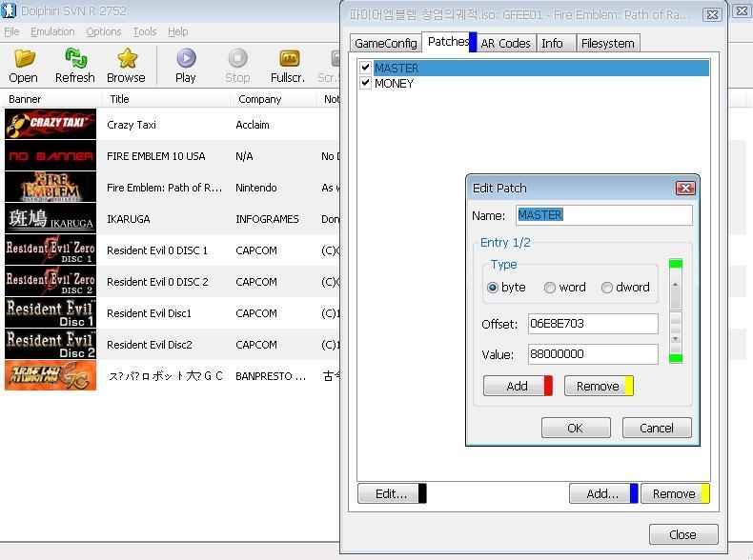Start emulation with the Play icon
This screenshot has height=560, width=753.
click(186, 58)
